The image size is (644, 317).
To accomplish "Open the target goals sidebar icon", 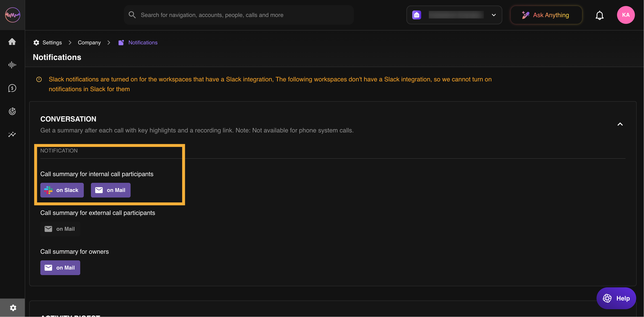I will click(12, 111).
